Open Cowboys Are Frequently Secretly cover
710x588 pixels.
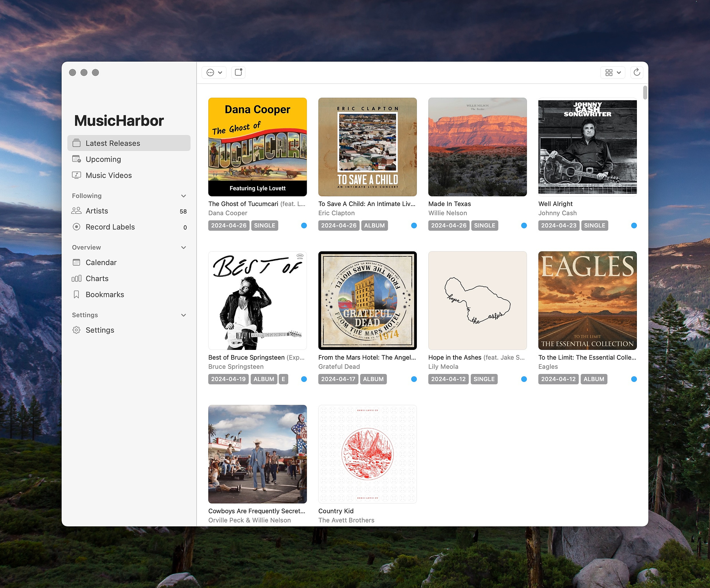tap(258, 454)
